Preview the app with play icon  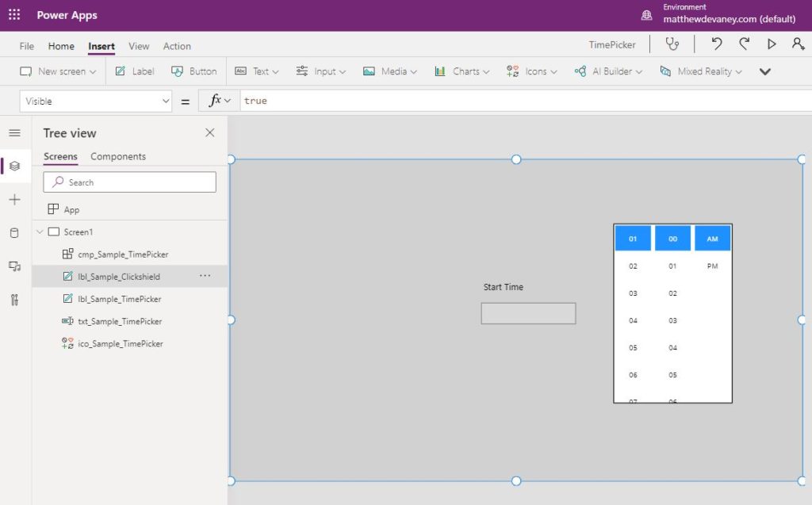tap(772, 44)
